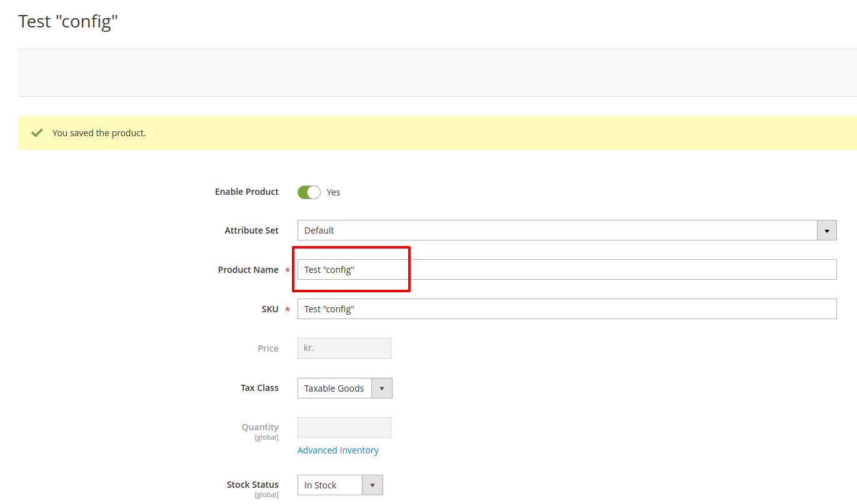Click the Yes label next to Enable Product
This screenshot has width=857, height=504.
coord(333,192)
